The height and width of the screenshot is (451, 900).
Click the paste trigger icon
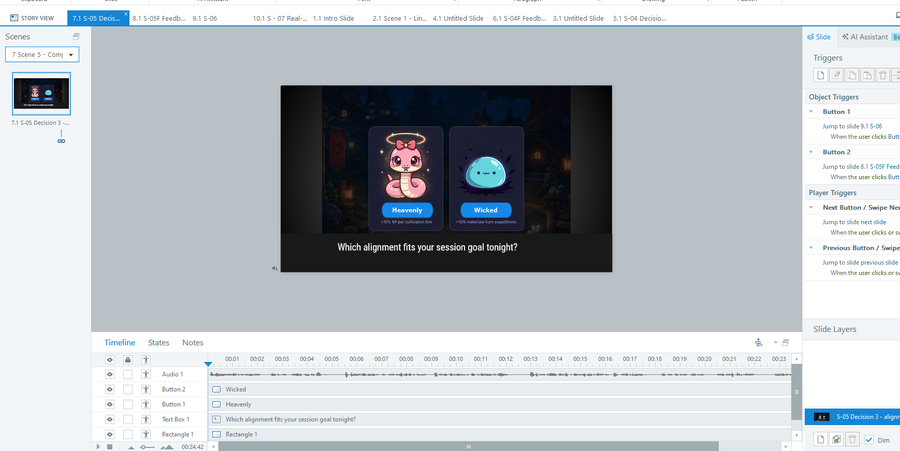pyautogui.click(x=867, y=75)
